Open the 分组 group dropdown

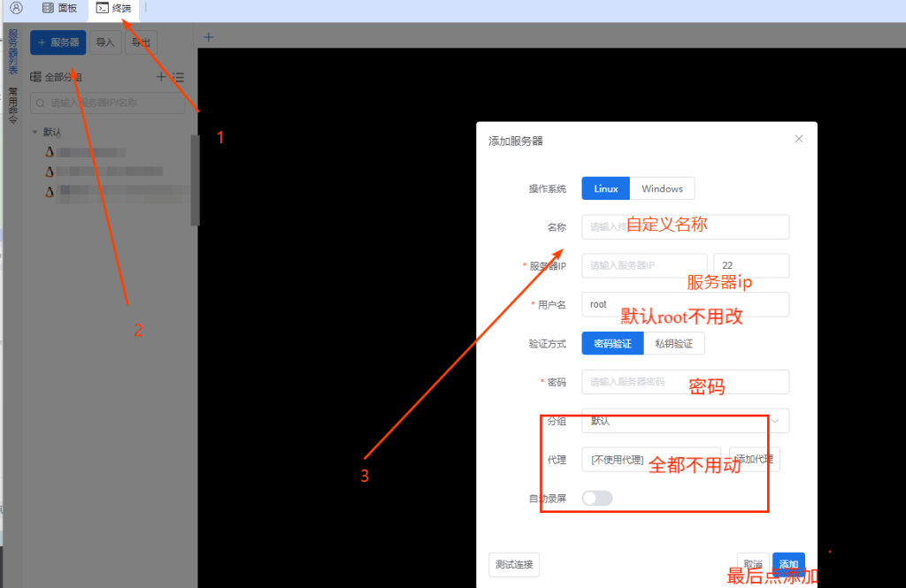(x=685, y=421)
